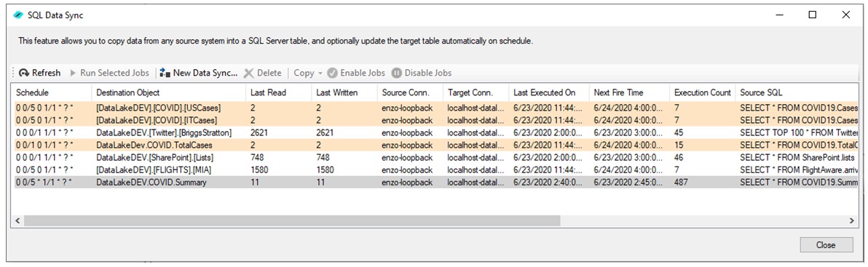This screenshot has height=267, width=868.
Task: Click the horizontal scrollbar thumb
Action: click(292, 220)
